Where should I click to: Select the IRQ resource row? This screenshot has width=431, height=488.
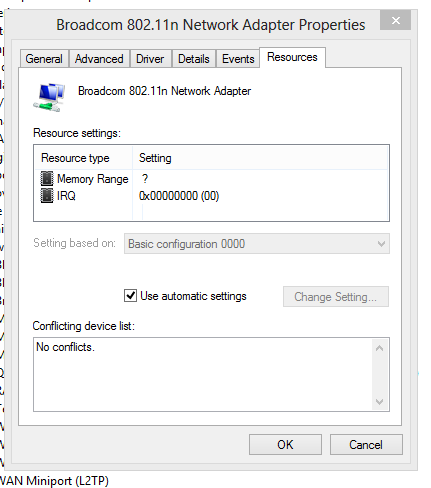tap(211, 196)
